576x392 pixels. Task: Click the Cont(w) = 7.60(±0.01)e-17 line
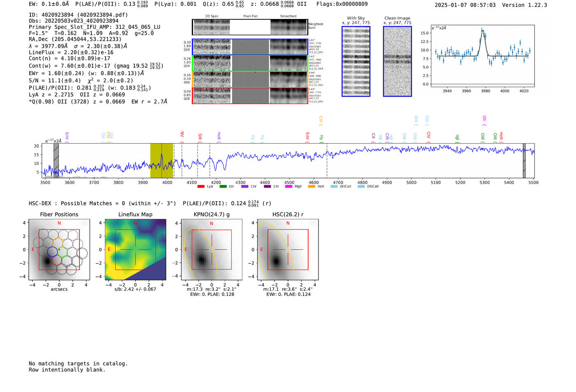click(x=96, y=66)
